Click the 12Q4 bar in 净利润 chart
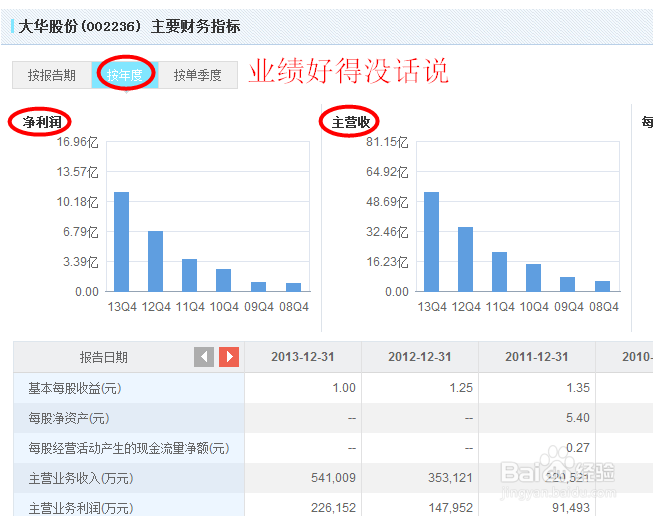Viewport: 653px width, 516px height. 155,261
